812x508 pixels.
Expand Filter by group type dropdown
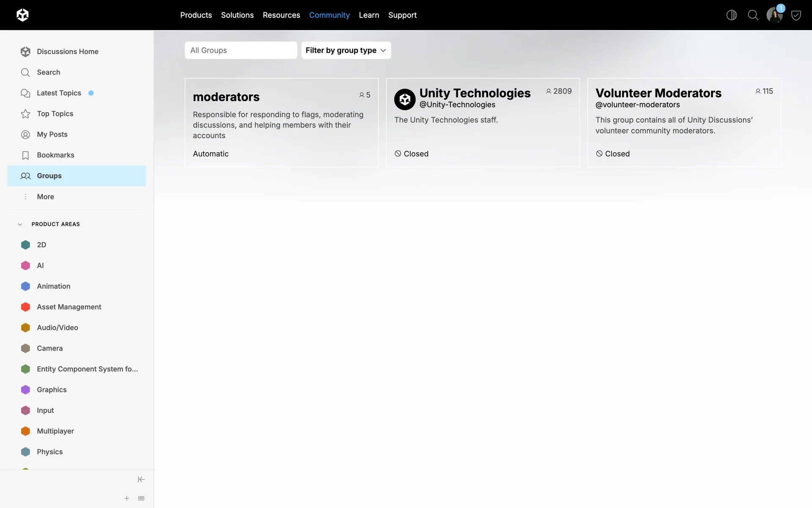346,50
